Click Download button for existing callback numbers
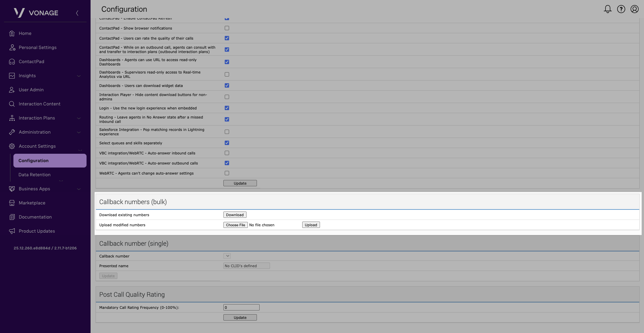 tap(235, 215)
